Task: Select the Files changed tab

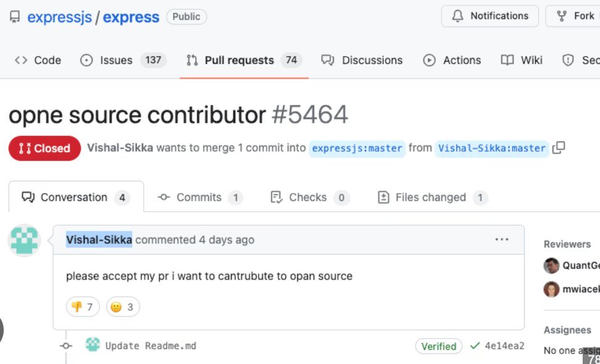Action: 432,197
